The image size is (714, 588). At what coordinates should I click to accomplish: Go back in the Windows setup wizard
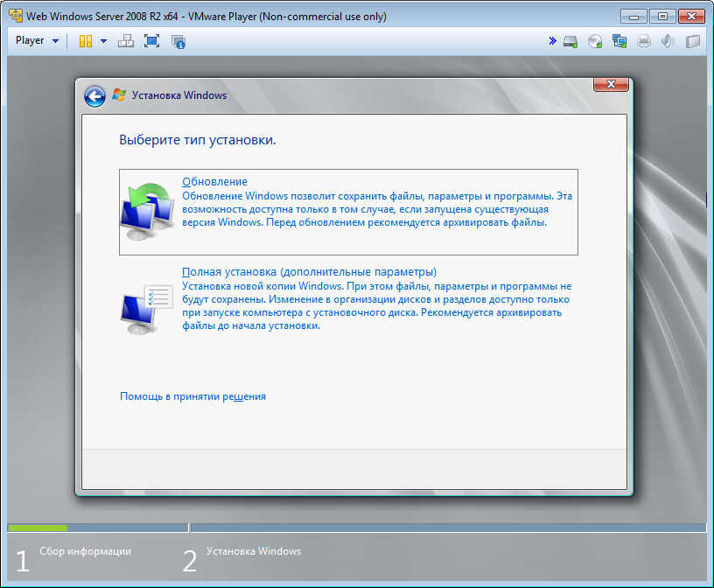(94, 96)
